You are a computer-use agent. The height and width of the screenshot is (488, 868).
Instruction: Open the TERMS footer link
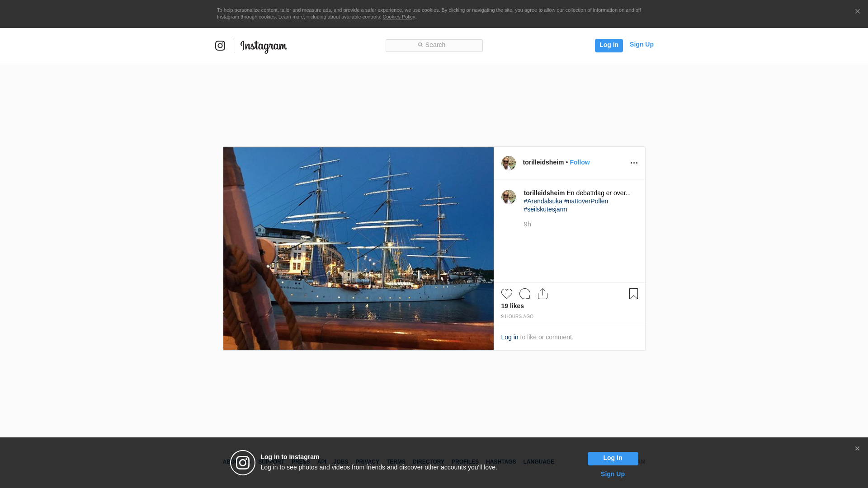coord(396,462)
